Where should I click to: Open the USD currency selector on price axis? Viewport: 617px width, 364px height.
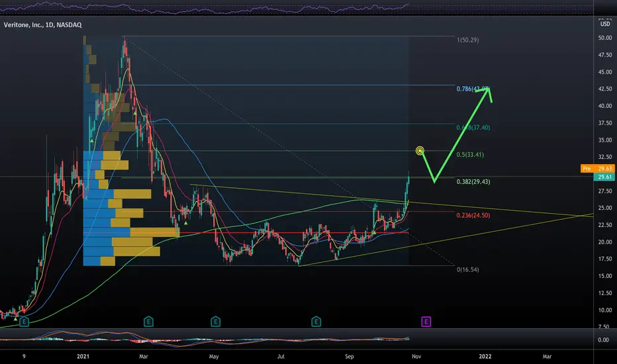tap(605, 24)
